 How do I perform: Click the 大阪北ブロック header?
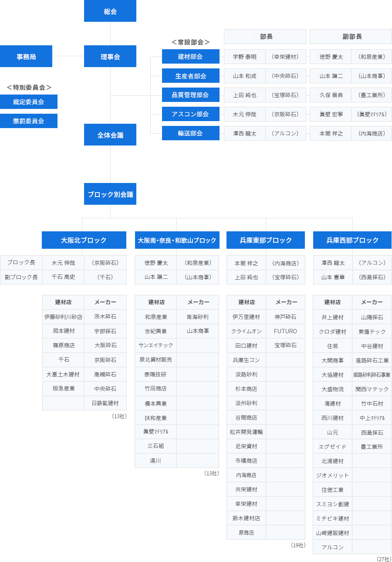tap(84, 240)
